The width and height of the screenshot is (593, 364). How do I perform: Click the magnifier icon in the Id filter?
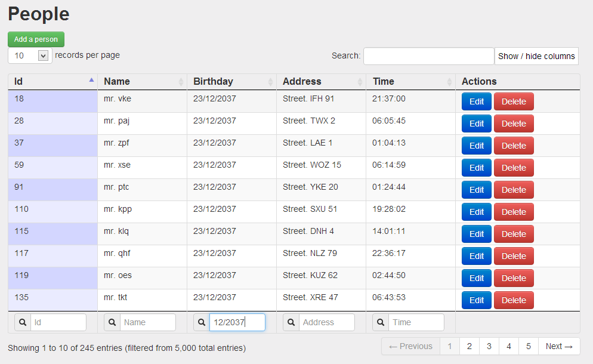click(22, 322)
